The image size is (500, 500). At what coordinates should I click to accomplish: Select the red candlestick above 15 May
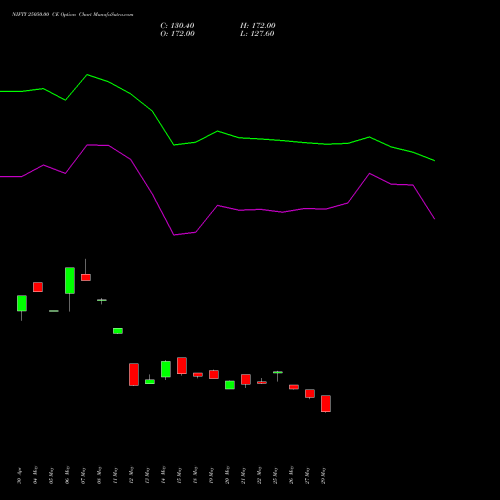182,366
